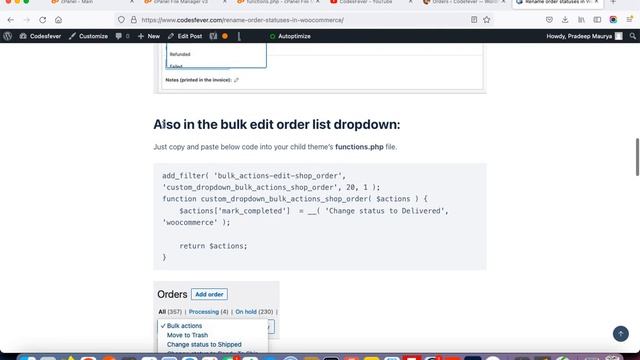The image size is (640, 360).
Task: Show site security info via padlock icon
Action: click(x=133, y=20)
